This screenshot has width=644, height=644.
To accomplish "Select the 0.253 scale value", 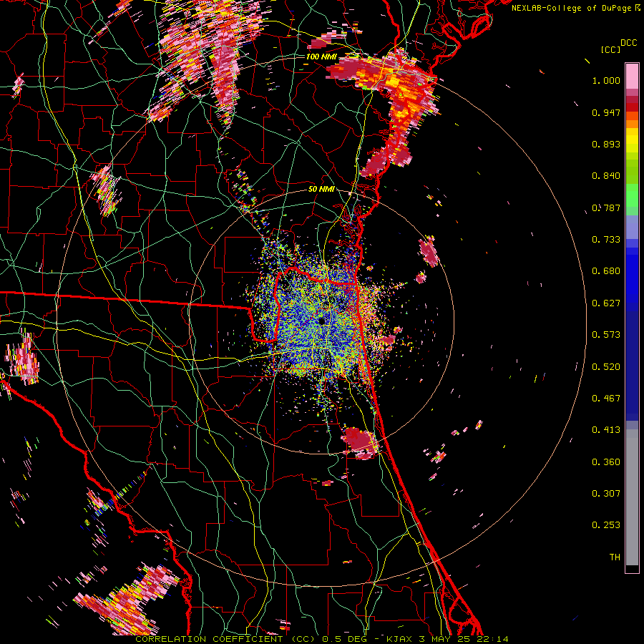I will pyautogui.click(x=606, y=525).
